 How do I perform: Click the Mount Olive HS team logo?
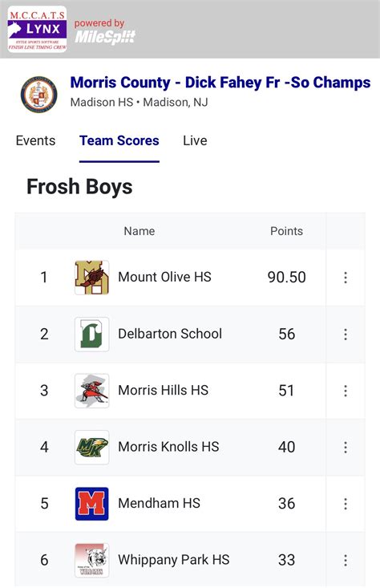coord(92,278)
